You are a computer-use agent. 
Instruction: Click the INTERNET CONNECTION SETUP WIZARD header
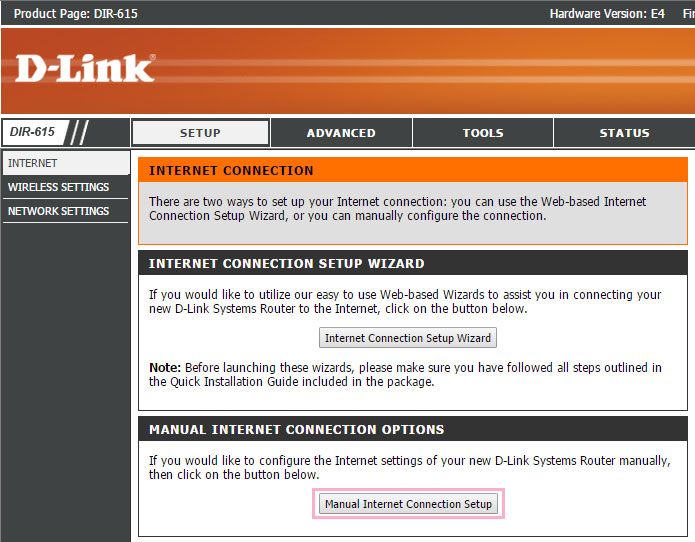(x=286, y=263)
